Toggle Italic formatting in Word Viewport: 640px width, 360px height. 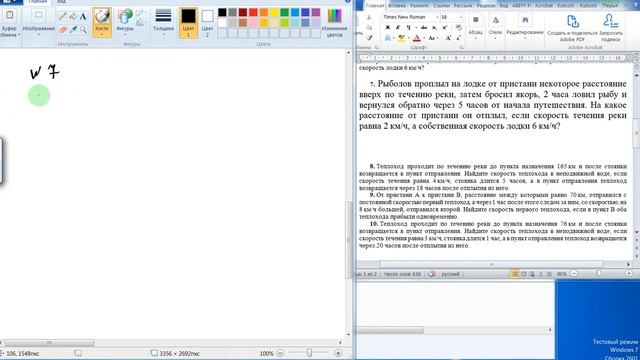(398, 27)
